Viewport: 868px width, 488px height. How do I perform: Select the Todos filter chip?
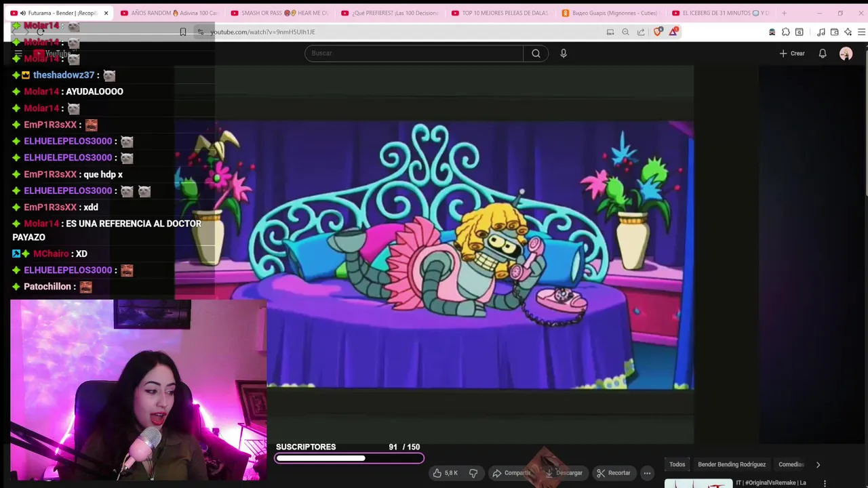677,464
